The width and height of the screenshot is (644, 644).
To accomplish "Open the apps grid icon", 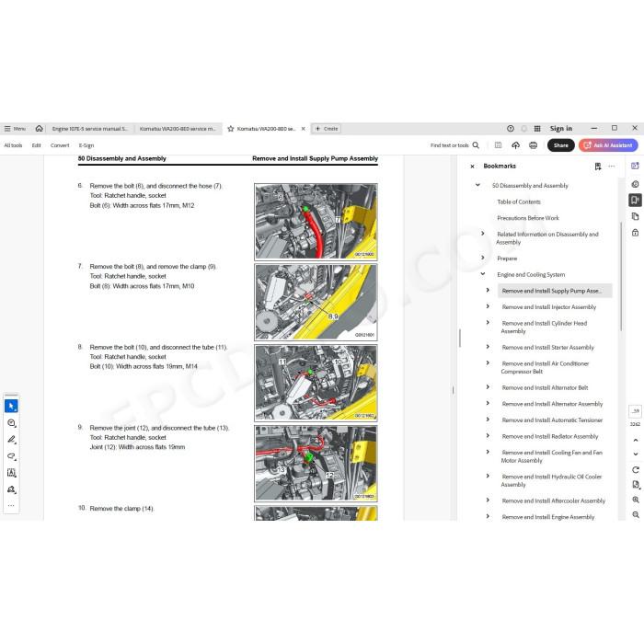I will 536,129.
